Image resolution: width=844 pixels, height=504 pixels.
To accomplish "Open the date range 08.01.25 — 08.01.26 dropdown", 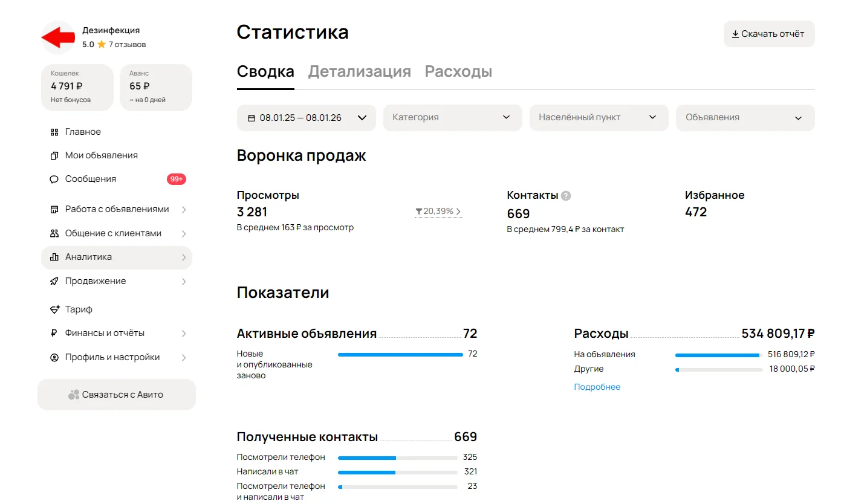I will click(307, 118).
